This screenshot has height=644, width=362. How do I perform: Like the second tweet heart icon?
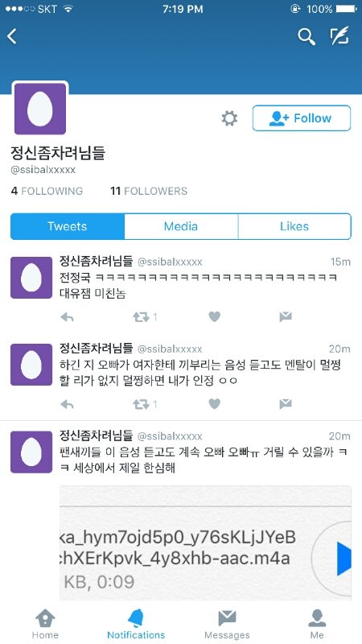(214, 404)
